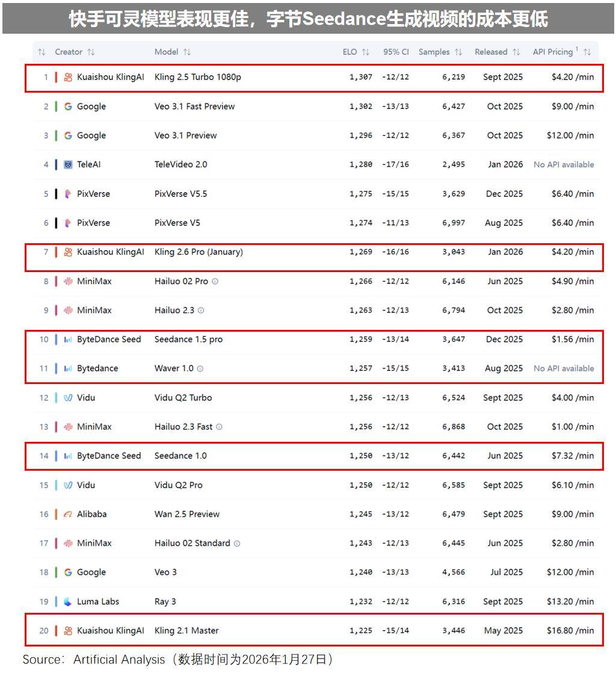
Task: Click the info icon beside Hailuo 02 Standard
Action: (237, 544)
